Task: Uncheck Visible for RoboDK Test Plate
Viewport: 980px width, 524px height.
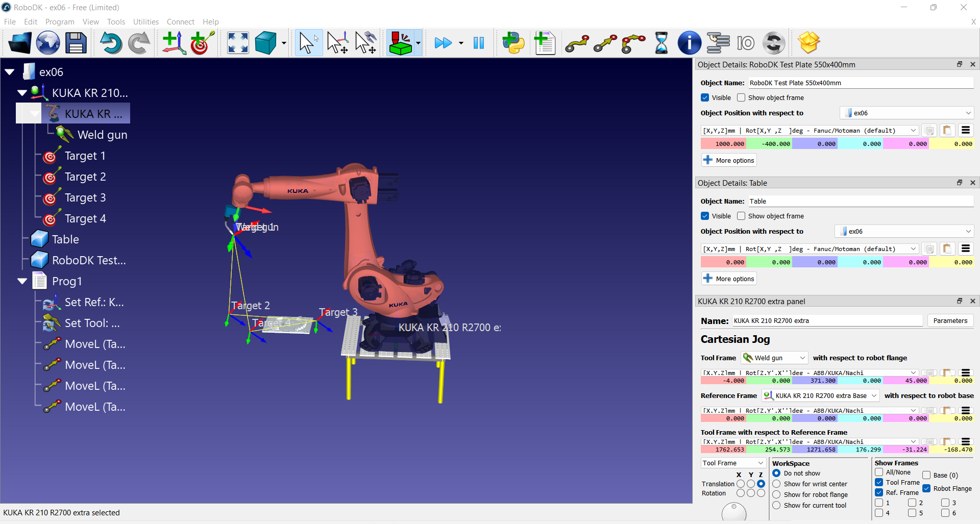Action: (705, 97)
